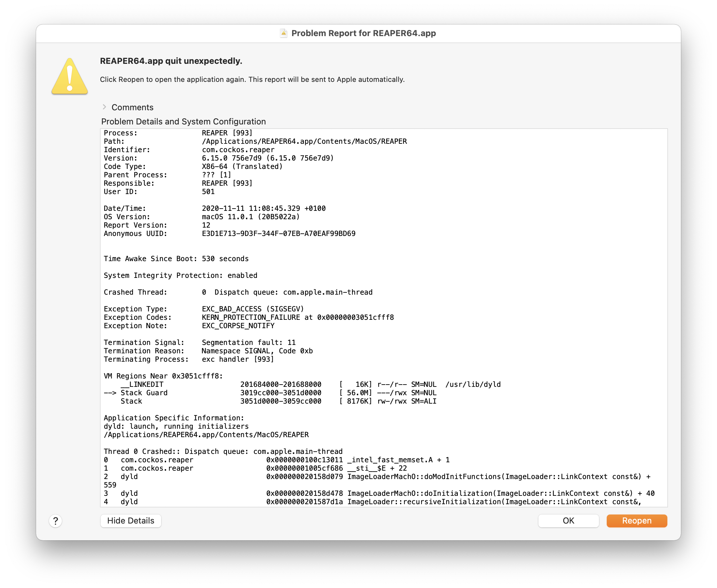Click the Reopen button

636,521
